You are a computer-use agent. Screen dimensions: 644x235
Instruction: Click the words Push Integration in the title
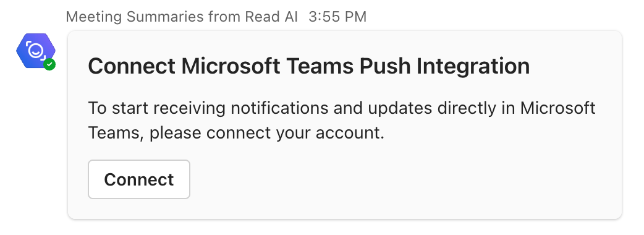click(x=444, y=66)
